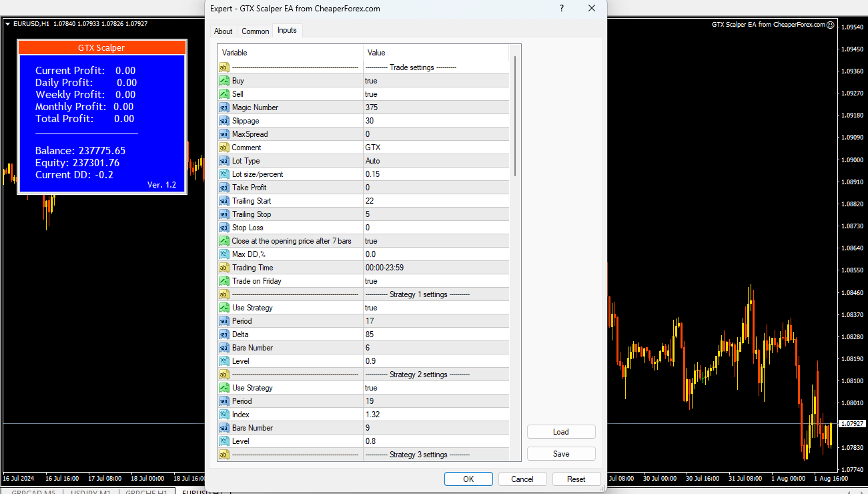Viewport: 868px width, 494px height.
Task: Click the OK button
Action: coord(468,479)
